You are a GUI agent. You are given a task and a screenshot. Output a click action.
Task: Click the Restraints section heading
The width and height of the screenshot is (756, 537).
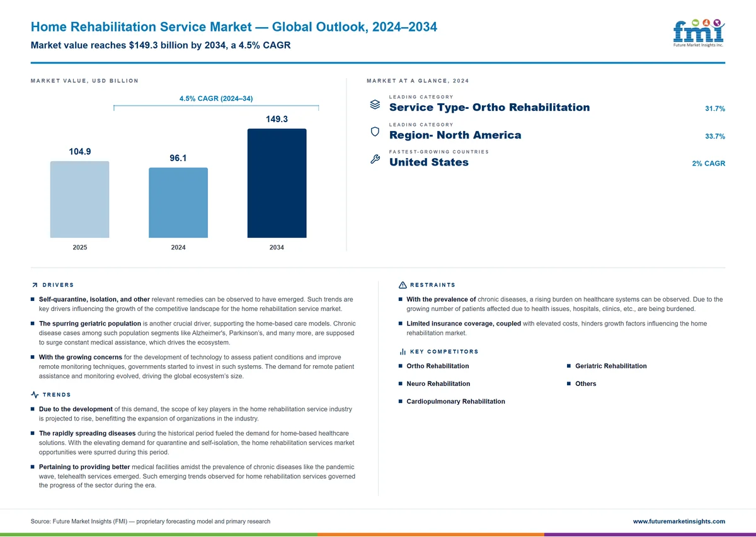433,285
